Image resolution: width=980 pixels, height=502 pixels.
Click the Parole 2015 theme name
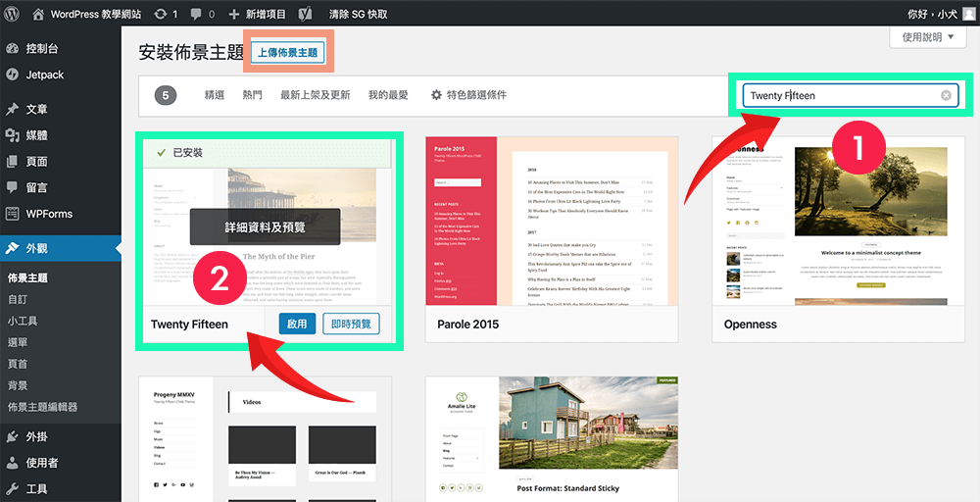(467, 325)
